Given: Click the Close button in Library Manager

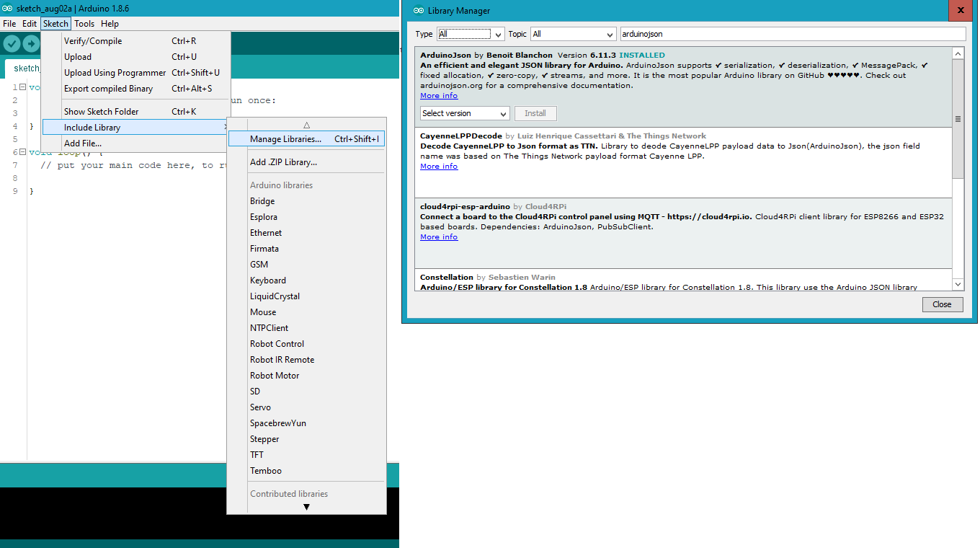Looking at the screenshot, I should [942, 304].
